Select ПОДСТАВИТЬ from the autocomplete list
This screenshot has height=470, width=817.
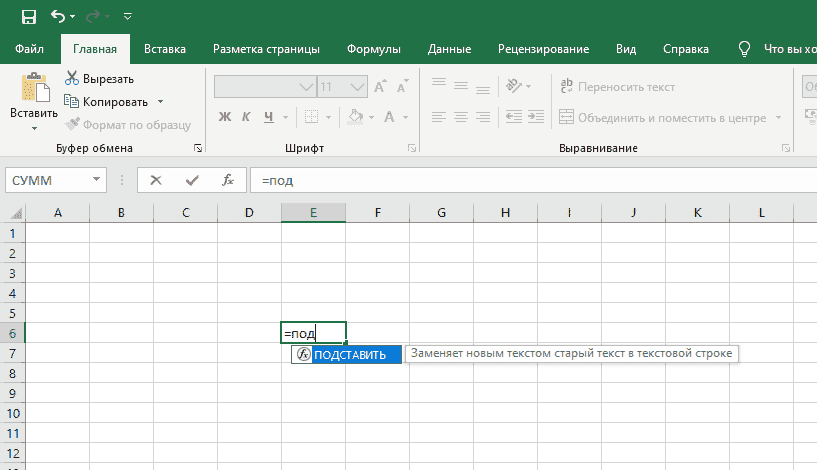click(349, 355)
